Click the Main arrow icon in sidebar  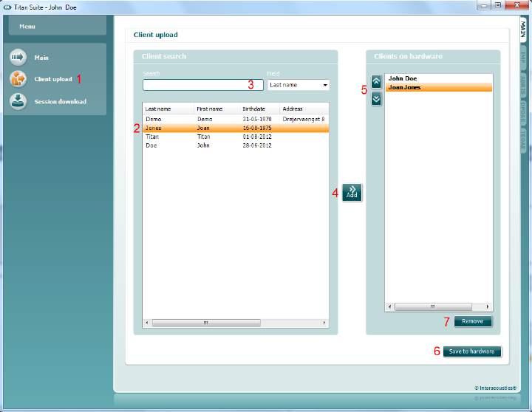[x=18, y=58]
